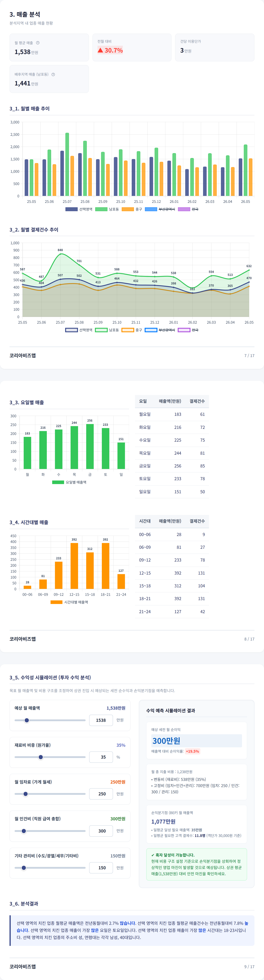264x980 pixels.
Task: Click the 06~09 row in the hourly table
Action: click(172, 547)
